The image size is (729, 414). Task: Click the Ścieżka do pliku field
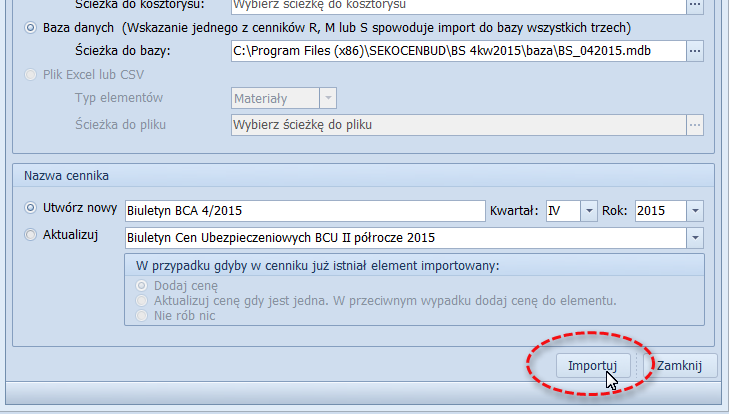point(455,125)
